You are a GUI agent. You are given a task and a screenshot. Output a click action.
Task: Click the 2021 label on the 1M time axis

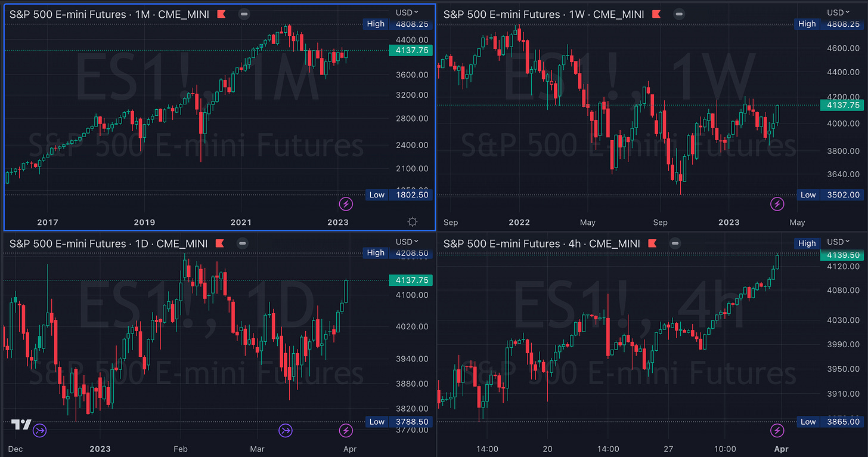click(241, 222)
